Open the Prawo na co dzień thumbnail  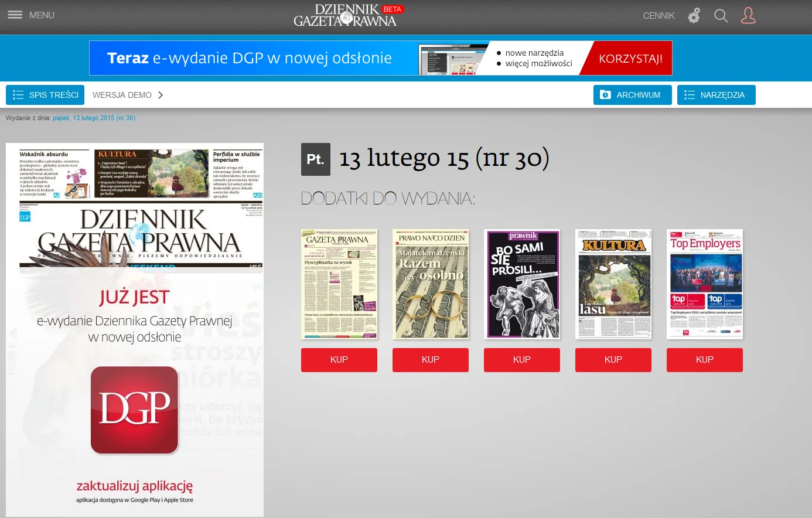coord(431,284)
